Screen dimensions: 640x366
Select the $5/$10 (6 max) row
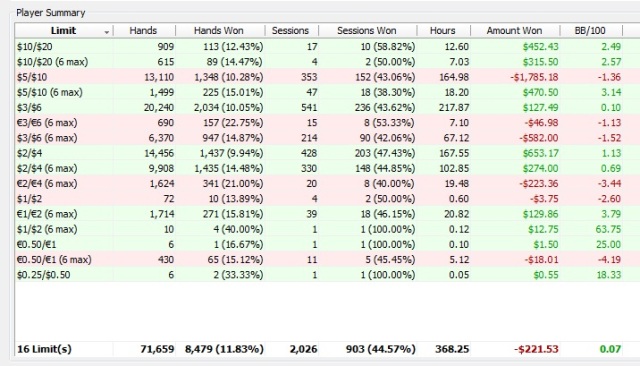click(327, 92)
